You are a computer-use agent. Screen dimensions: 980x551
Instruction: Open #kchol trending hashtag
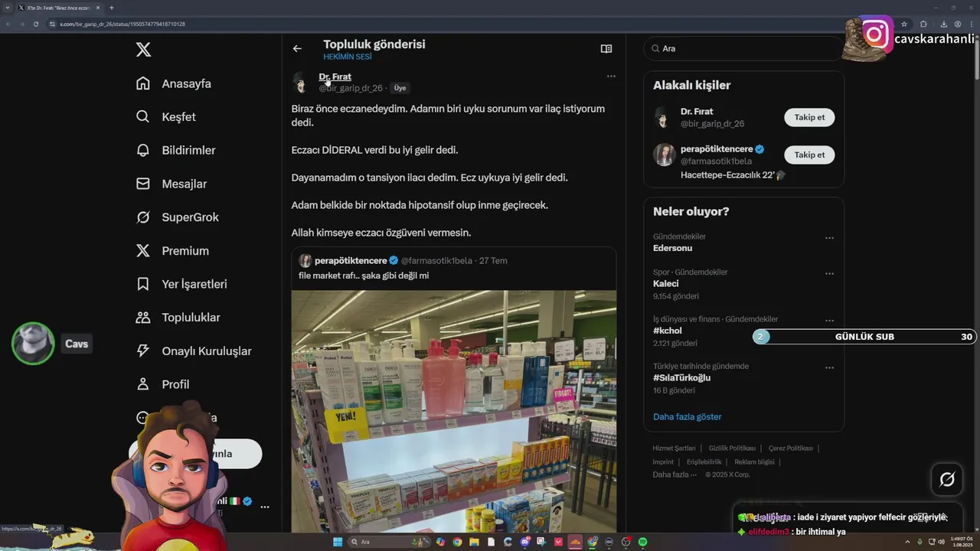668,331
